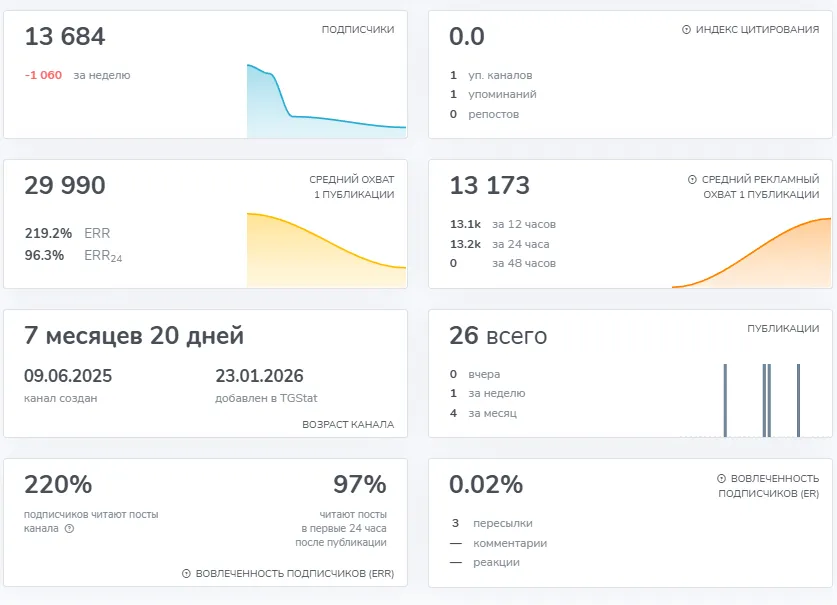Screen dimensions: 837x605
Task: Open the ПОДПИСЧИКИ card label
Action: click(x=358, y=29)
